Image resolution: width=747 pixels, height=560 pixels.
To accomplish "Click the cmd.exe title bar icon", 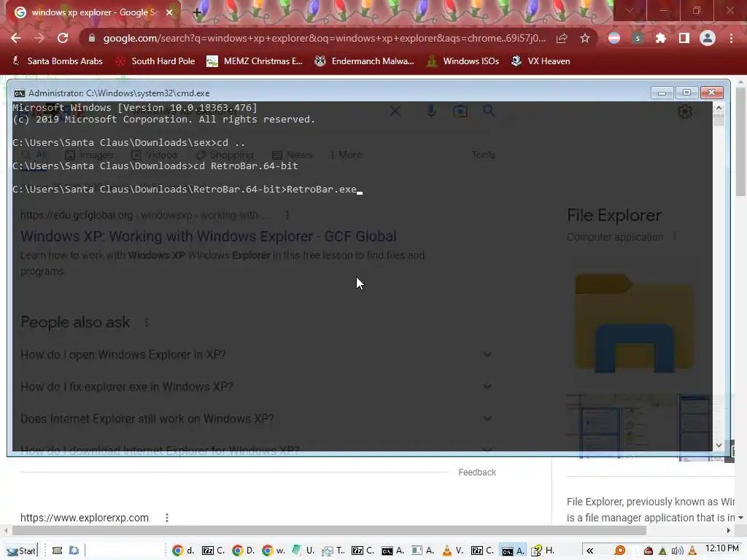I will click(19, 93).
